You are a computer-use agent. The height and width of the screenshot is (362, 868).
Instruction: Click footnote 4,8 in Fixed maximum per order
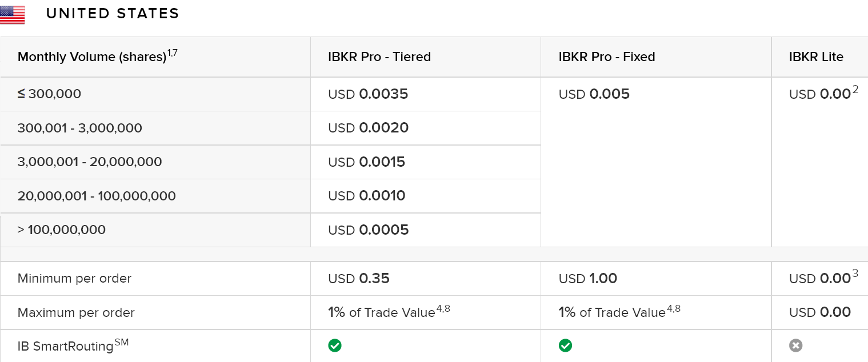[x=673, y=309]
